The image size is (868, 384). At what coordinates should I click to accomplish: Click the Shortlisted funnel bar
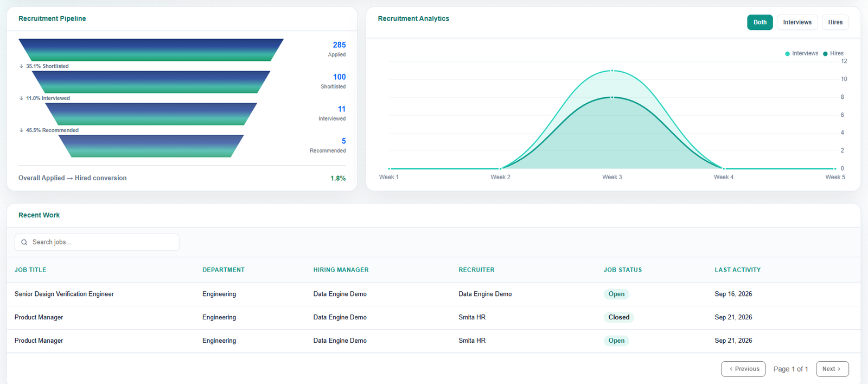pyautogui.click(x=151, y=82)
